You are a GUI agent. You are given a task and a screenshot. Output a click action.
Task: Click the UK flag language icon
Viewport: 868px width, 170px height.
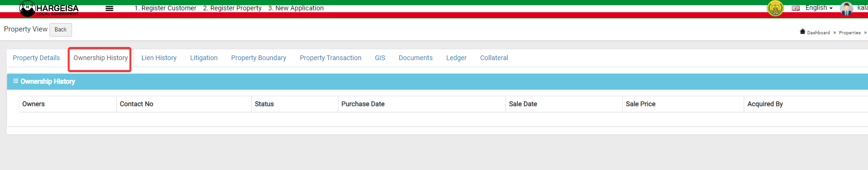click(796, 8)
